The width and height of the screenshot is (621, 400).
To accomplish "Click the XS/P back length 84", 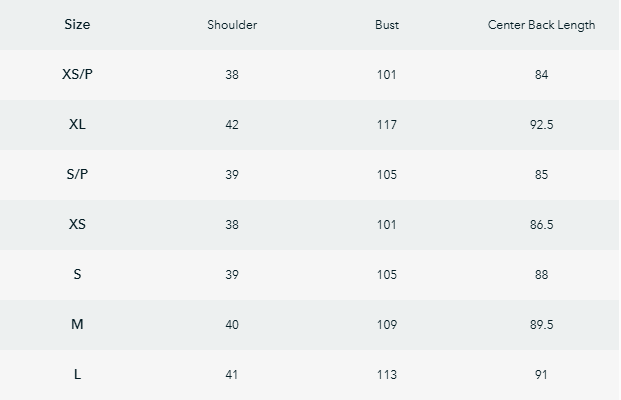I will [541, 75].
